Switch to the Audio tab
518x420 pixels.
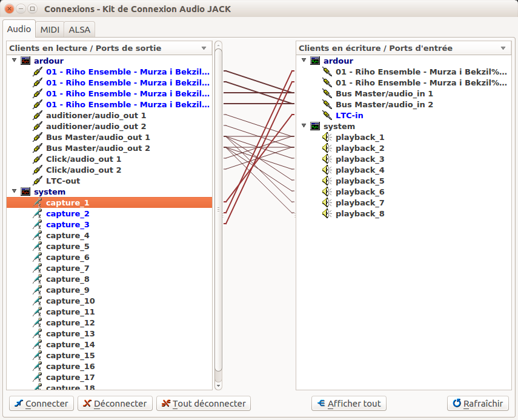point(19,29)
